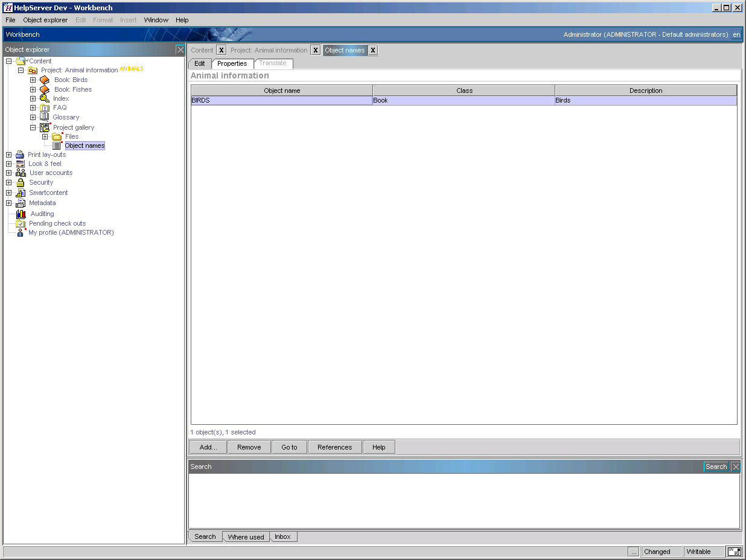The width and height of the screenshot is (746, 560).
Task: Click the User accounts people icon
Action: [21, 173]
